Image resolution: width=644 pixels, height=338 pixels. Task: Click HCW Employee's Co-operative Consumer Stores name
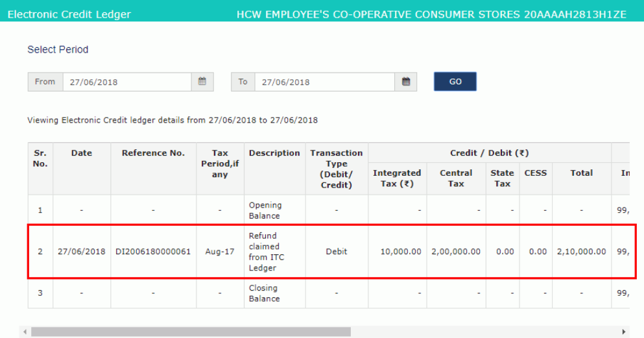coord(378,14)
